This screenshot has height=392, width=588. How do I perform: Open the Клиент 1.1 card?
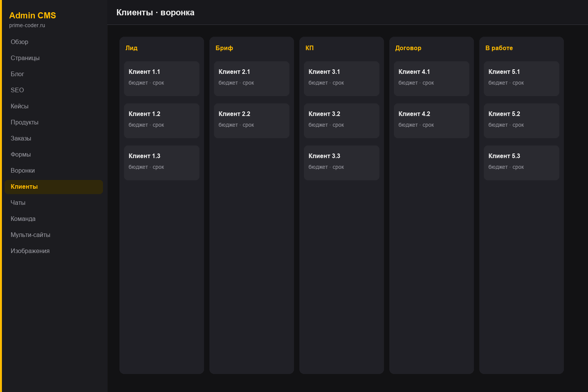pyautogui.click(x=162, y=78)
